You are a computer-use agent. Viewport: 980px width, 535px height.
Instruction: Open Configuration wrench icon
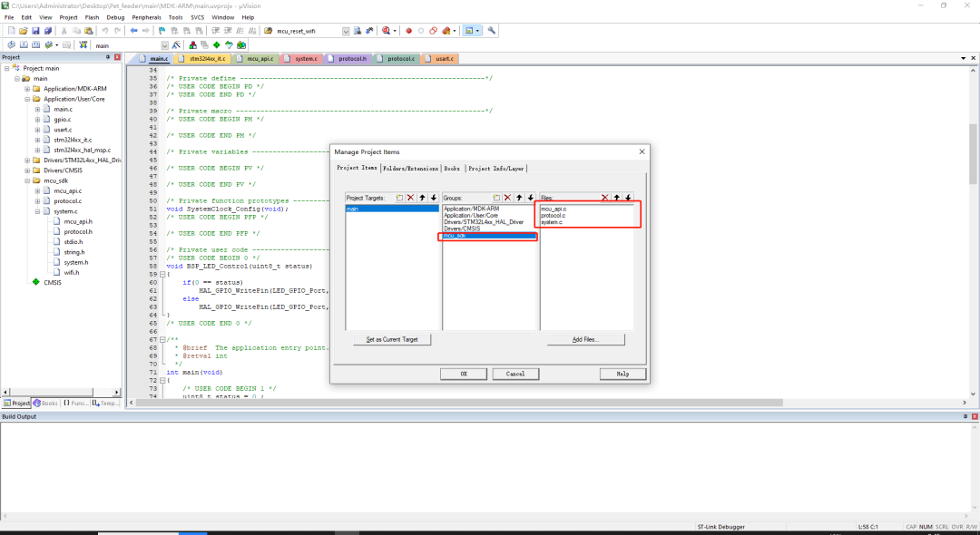[x=491, y=31]
